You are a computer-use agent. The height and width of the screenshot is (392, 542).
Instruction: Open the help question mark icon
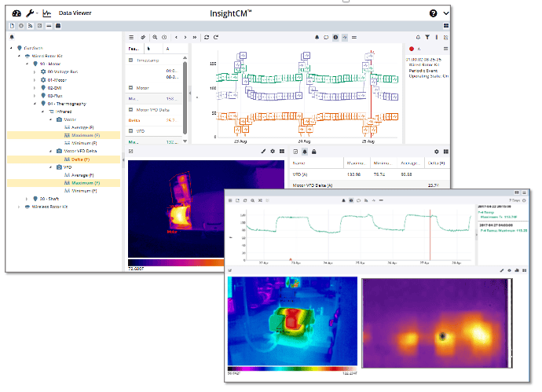(x=433, y=13)
